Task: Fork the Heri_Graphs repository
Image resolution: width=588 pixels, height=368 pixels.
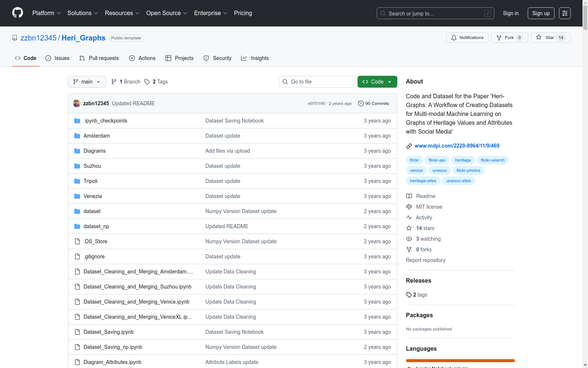Action: (x=509, y=38)
